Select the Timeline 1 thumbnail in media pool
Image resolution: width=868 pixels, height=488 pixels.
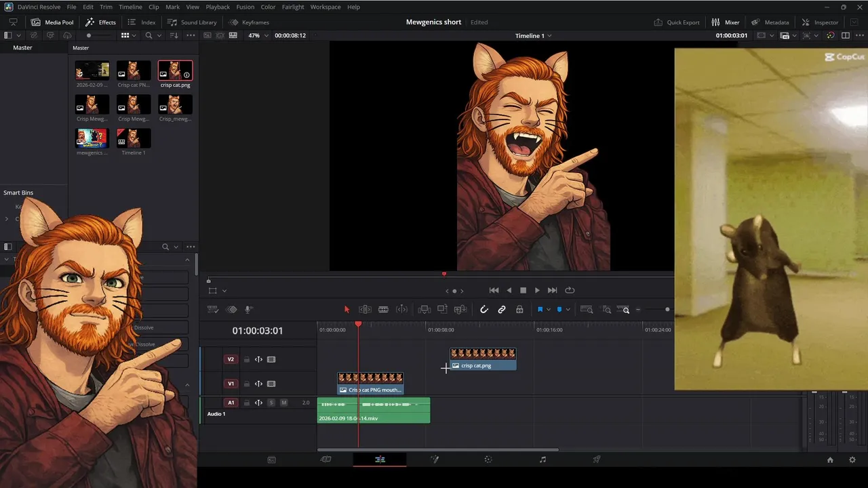[134, 138]
